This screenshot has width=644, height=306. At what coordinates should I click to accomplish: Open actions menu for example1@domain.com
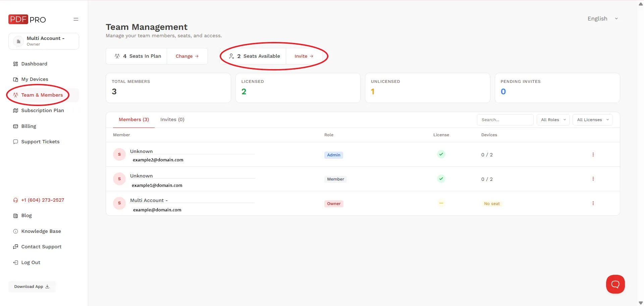point(593,179)
